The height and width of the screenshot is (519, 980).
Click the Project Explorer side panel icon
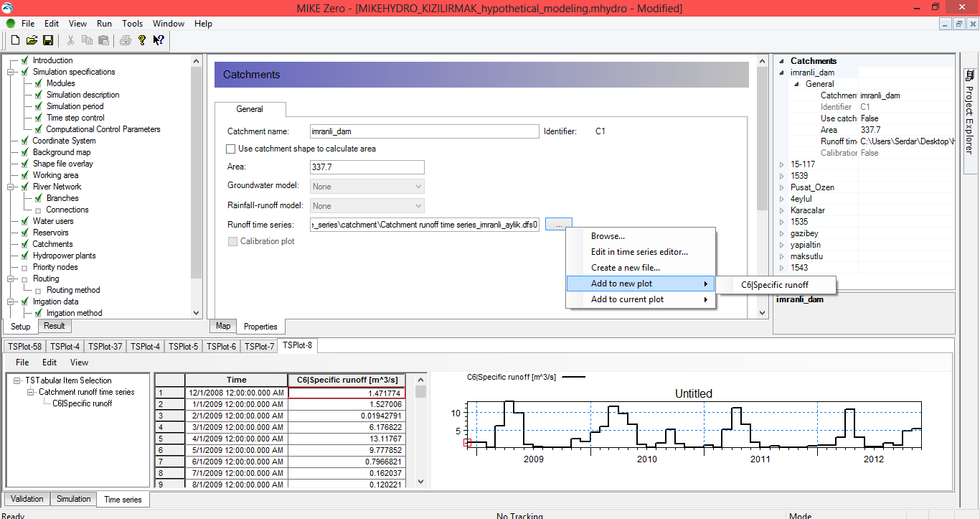click(x=969, y=75)
